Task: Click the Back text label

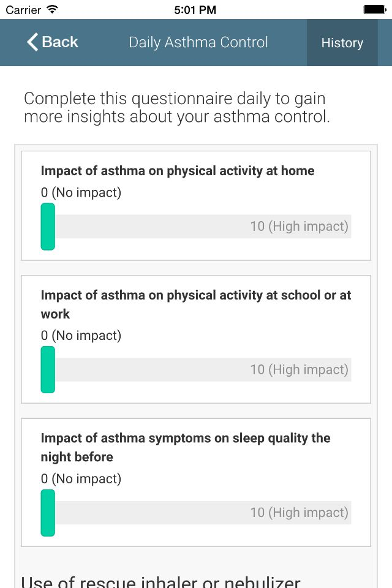Action: [x=60, y=42]
